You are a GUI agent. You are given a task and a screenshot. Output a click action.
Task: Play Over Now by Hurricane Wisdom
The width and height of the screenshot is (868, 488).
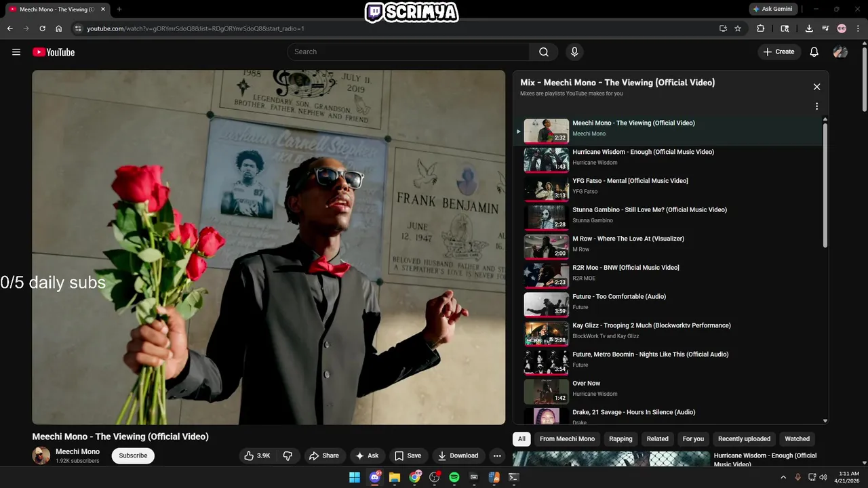click(x=667, y=391)
